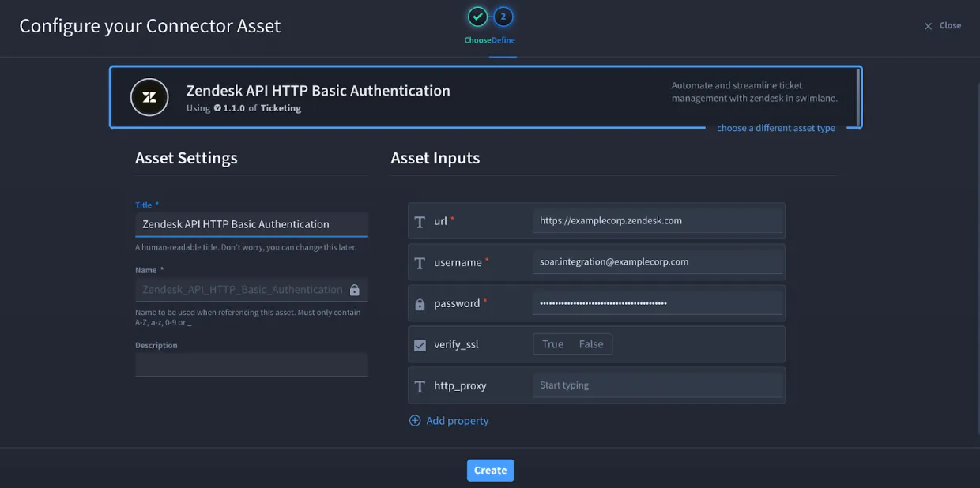980x488 pixels.
Task: Select the Define step label
Action: [x=503, y=40]
